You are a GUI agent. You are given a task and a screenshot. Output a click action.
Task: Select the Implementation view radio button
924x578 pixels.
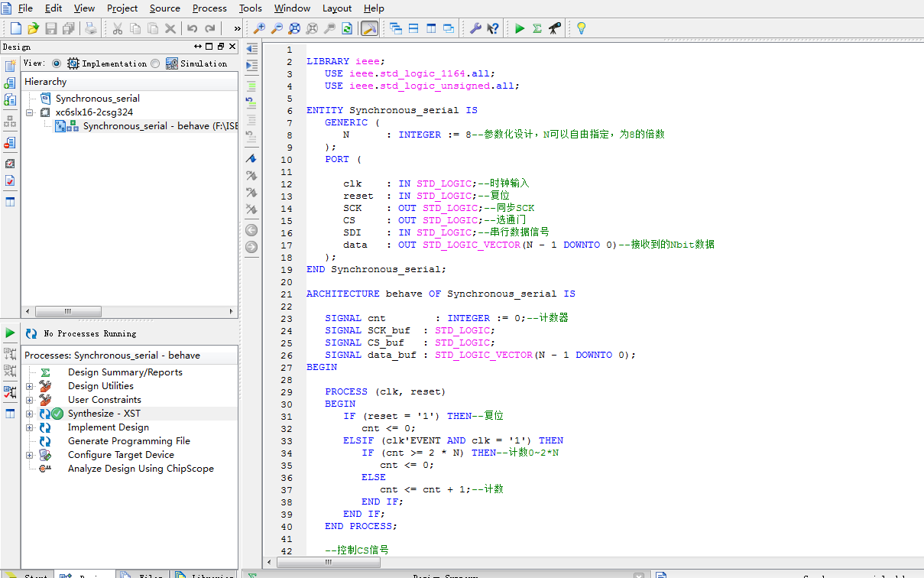pos(57,63)
